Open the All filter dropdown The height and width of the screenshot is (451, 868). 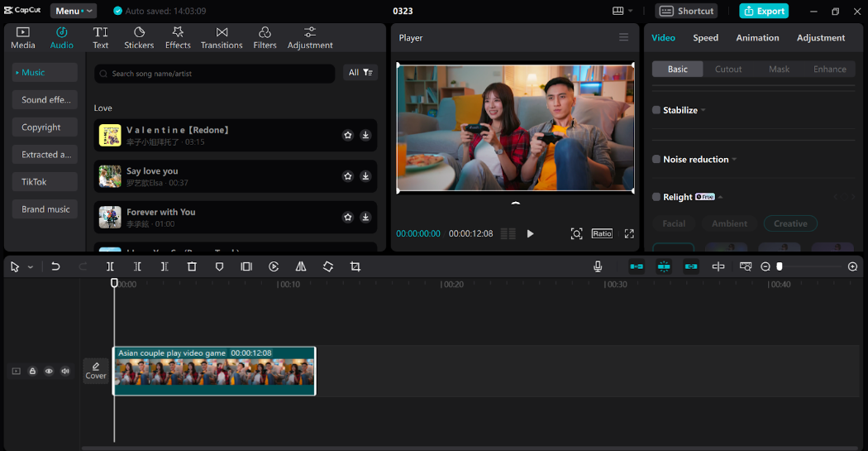pos(360,73)
